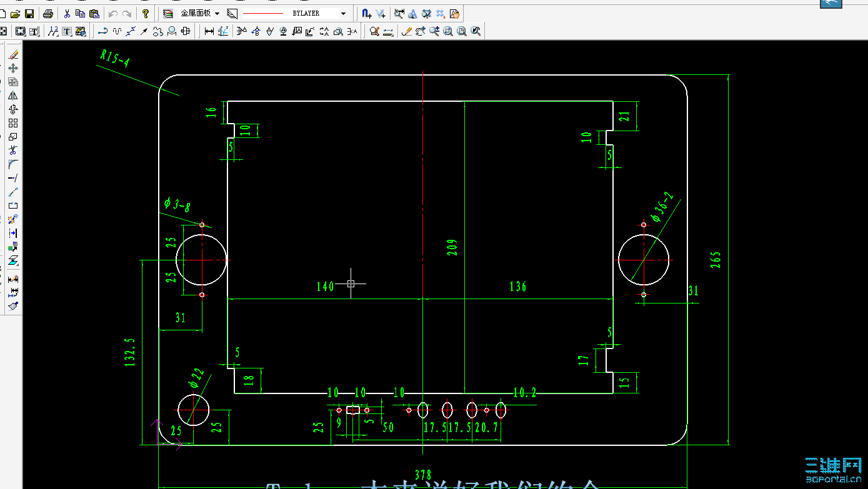Select the Trim scissors tool in left toolbar

click(x=13, y=151)
